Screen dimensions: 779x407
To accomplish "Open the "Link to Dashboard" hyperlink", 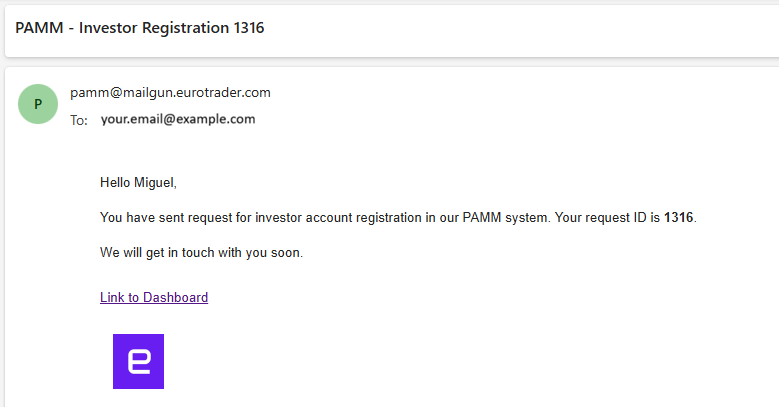I will click(154, 297).
